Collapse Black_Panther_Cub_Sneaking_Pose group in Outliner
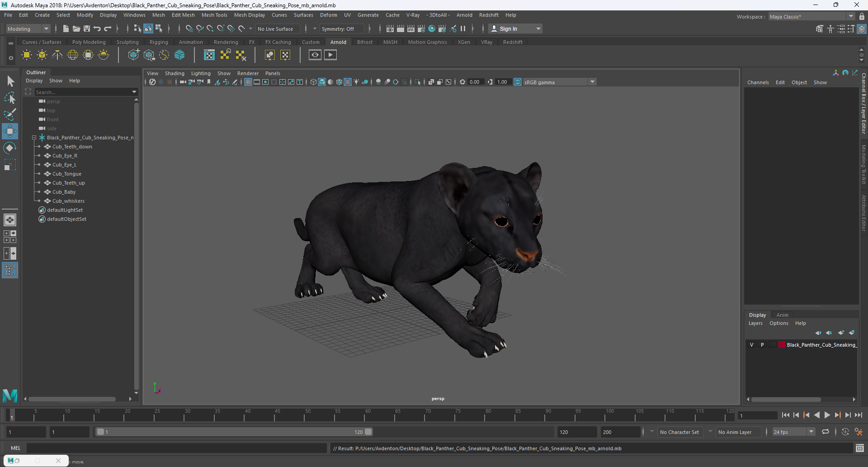The height and width of the screenshot is (467, 868). (x=34, y=138)
